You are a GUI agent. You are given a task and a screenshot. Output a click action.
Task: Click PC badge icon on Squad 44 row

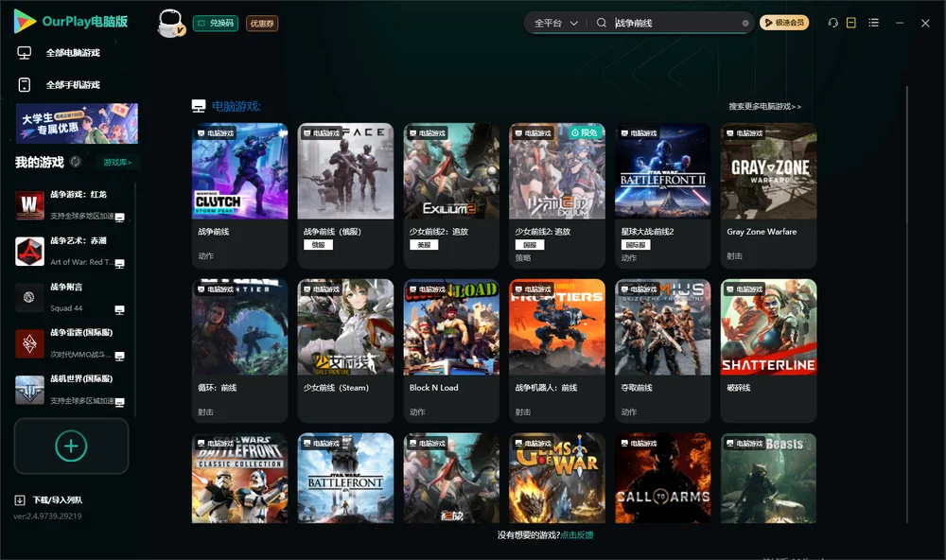119,309
